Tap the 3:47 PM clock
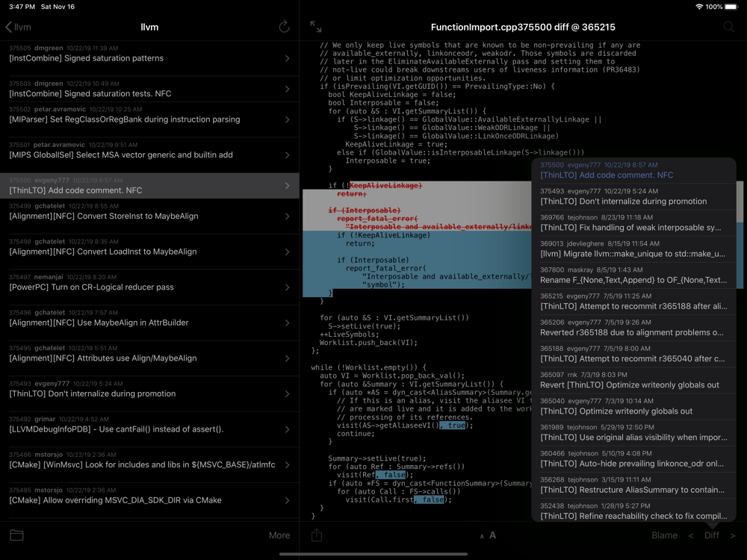This screenshot has width=747, height=560. coord(22,7)
